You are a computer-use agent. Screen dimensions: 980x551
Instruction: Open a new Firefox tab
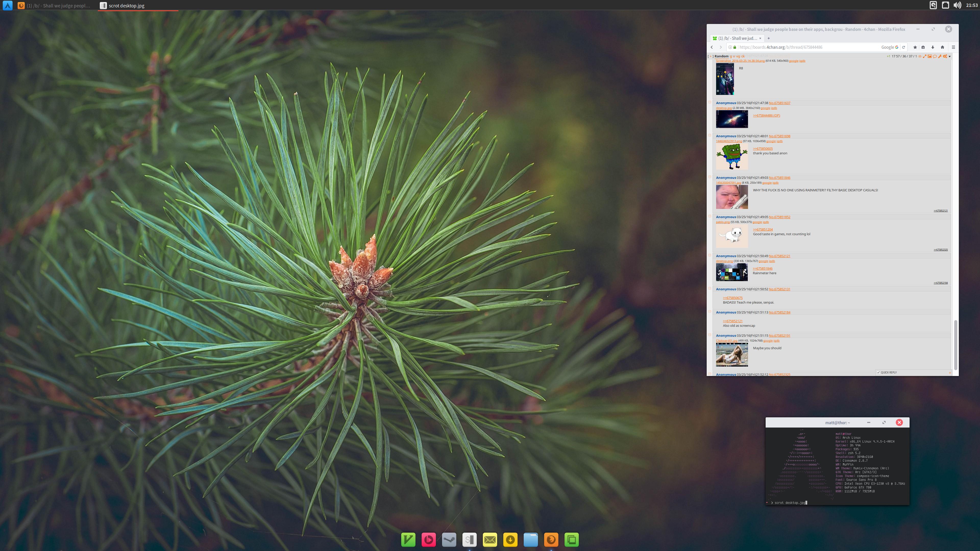[x=768, y=38]
